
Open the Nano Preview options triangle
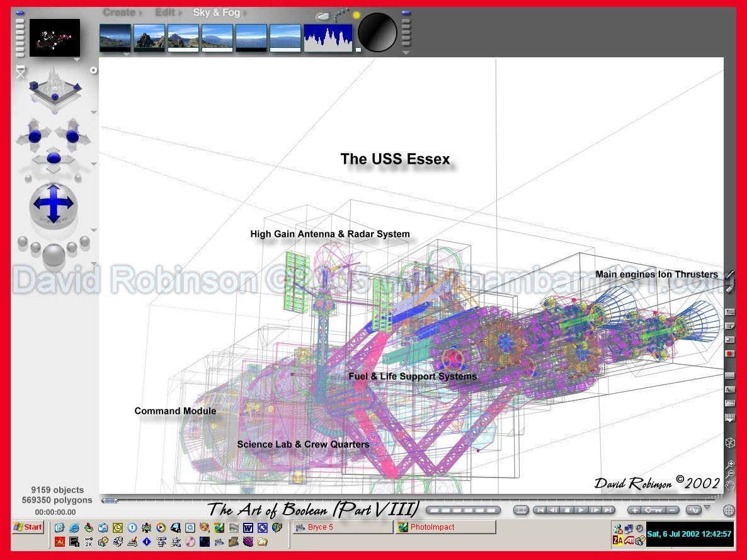pyautogui.click(x=76, y=60)
